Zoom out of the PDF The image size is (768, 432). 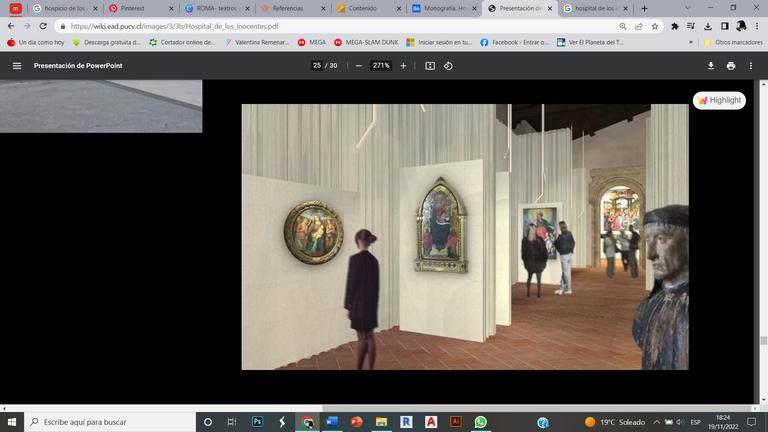coord(359,66)
